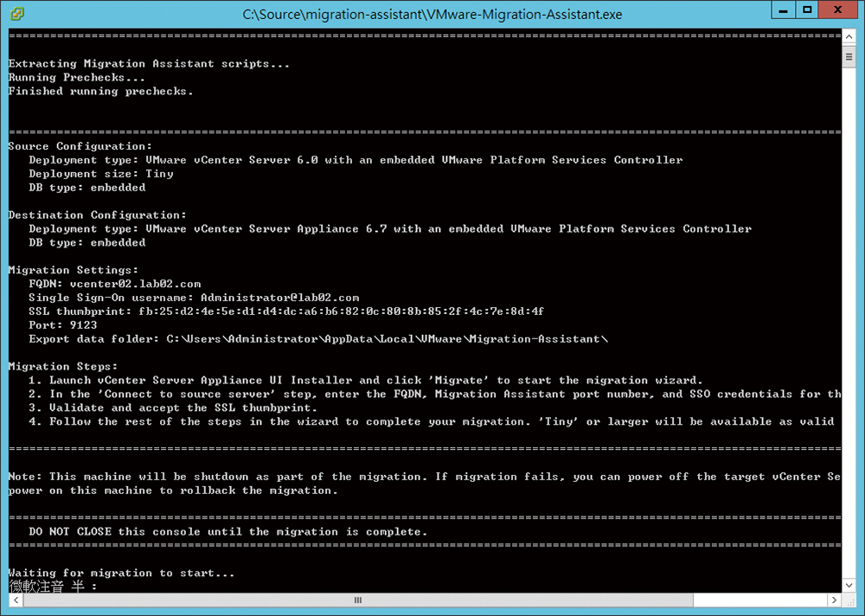
Task: Click the vertical scrollbar down arrow
Action: (849, 585)
